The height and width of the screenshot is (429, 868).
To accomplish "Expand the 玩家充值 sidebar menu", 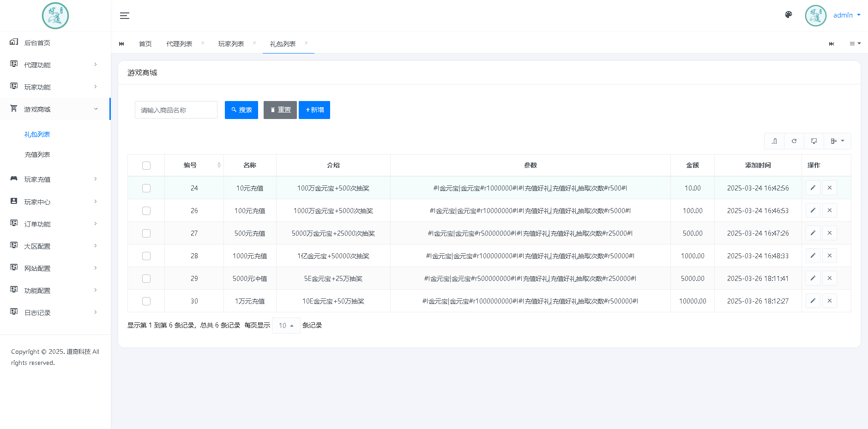I will pyautogui.click(x=55, y=179).
